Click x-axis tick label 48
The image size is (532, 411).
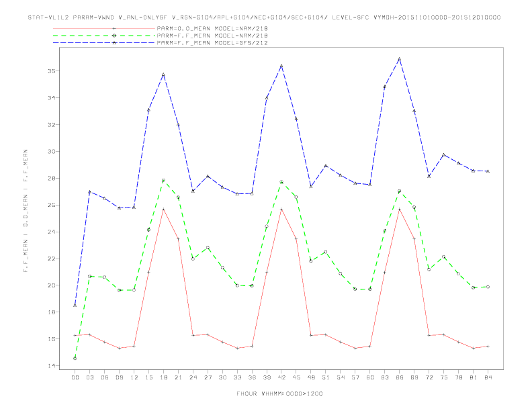coord(311,377)
